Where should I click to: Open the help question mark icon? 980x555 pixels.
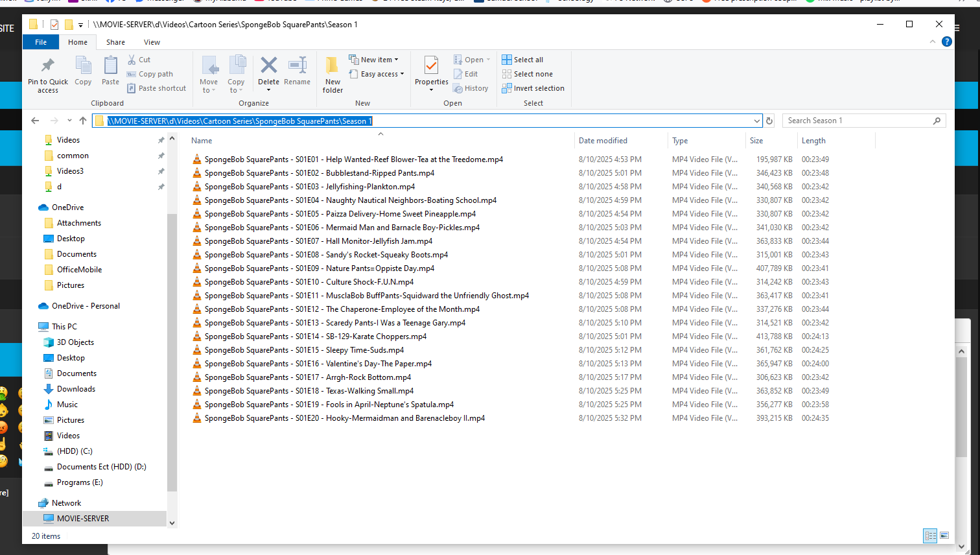946,41
